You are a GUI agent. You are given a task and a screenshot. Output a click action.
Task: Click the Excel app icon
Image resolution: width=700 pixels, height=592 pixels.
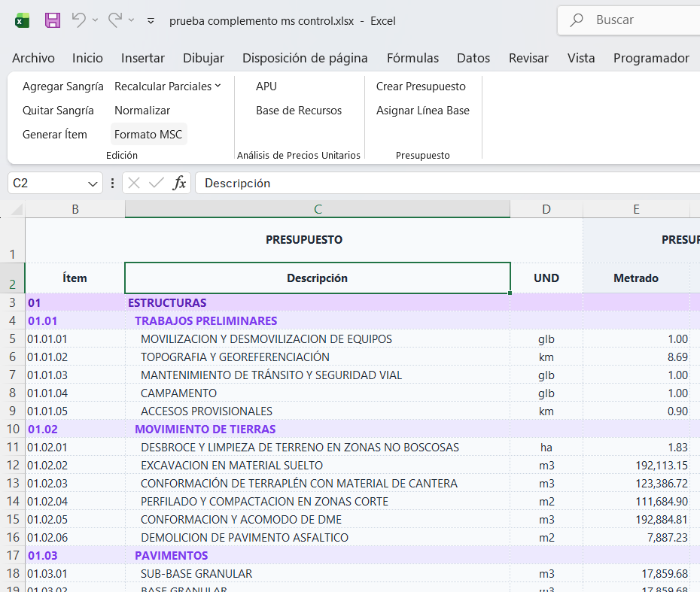tap(22, 20)
